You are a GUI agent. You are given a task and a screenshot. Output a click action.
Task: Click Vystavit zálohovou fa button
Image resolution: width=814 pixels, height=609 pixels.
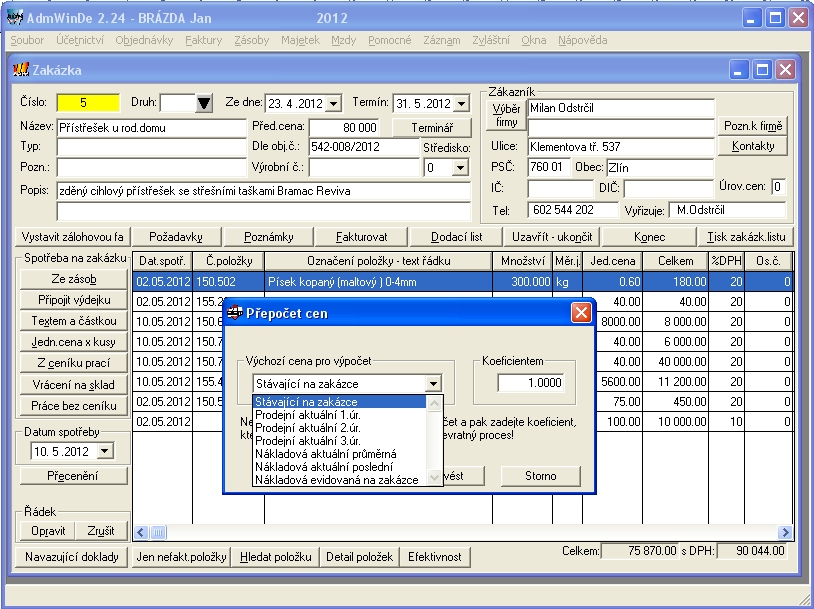coord(73,237)
